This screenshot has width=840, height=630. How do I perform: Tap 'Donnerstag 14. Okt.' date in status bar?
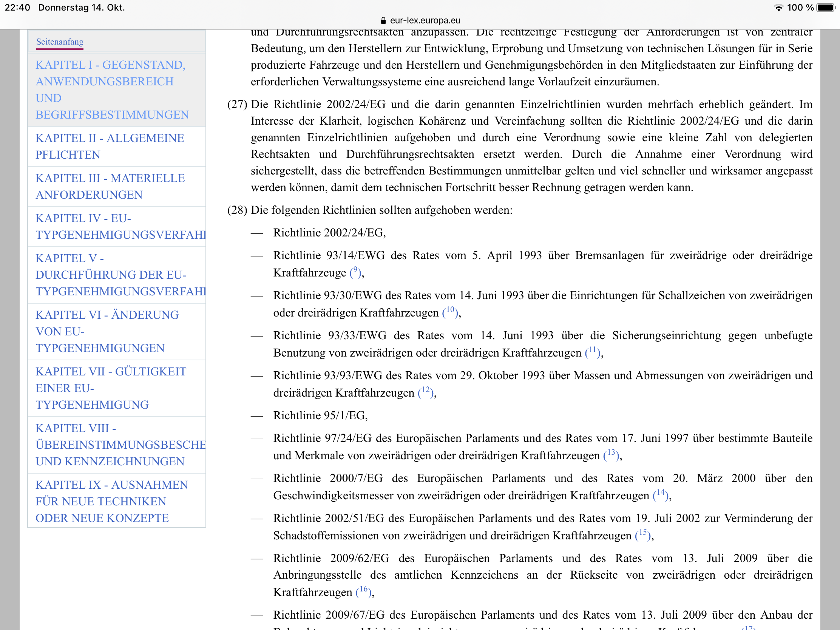(x=82, y=8)
